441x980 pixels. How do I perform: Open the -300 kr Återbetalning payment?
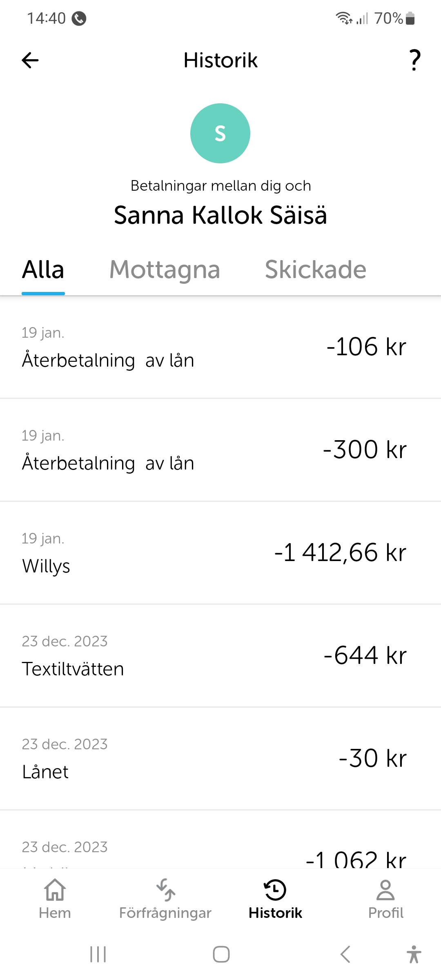point(220,450)
